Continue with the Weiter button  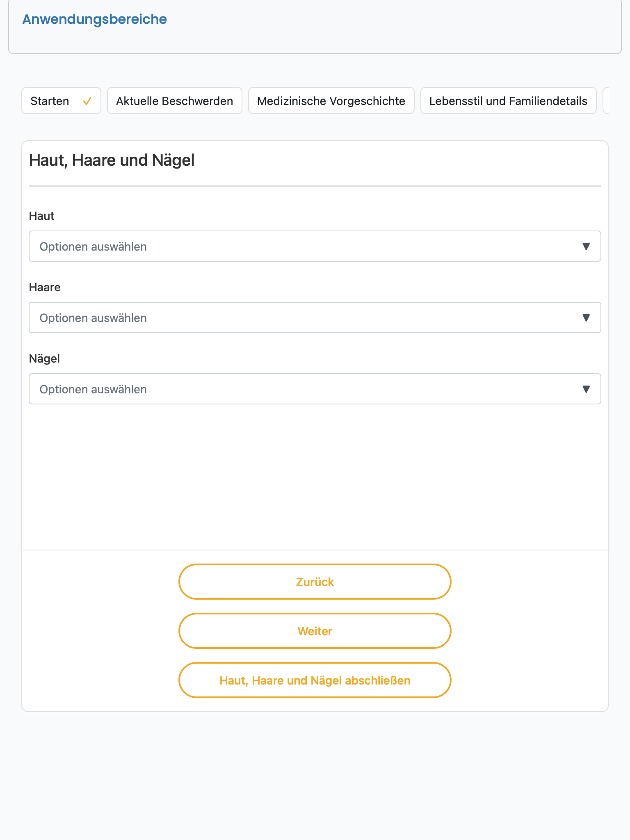[x=315, y=631]
